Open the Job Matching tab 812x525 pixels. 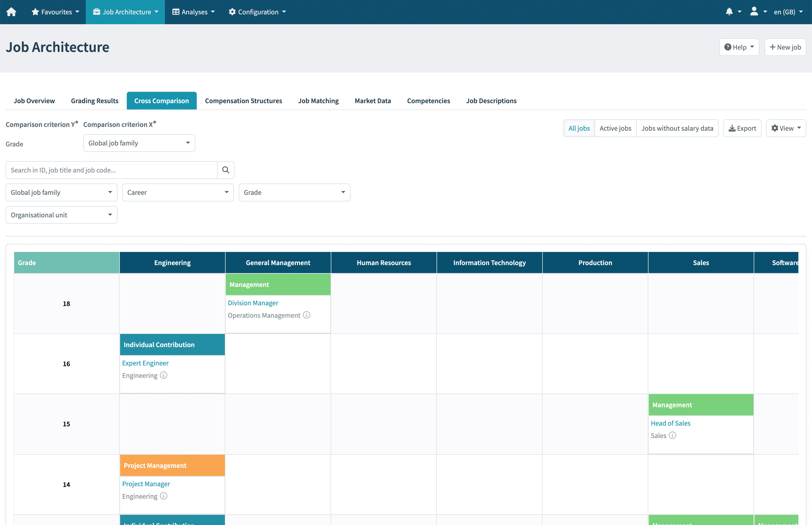point(318,101)
